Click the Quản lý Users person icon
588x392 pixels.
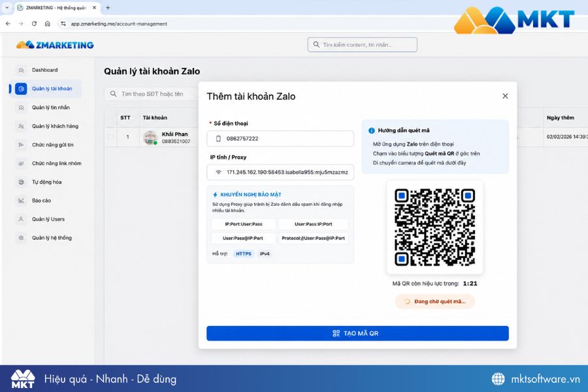point(21,219)
